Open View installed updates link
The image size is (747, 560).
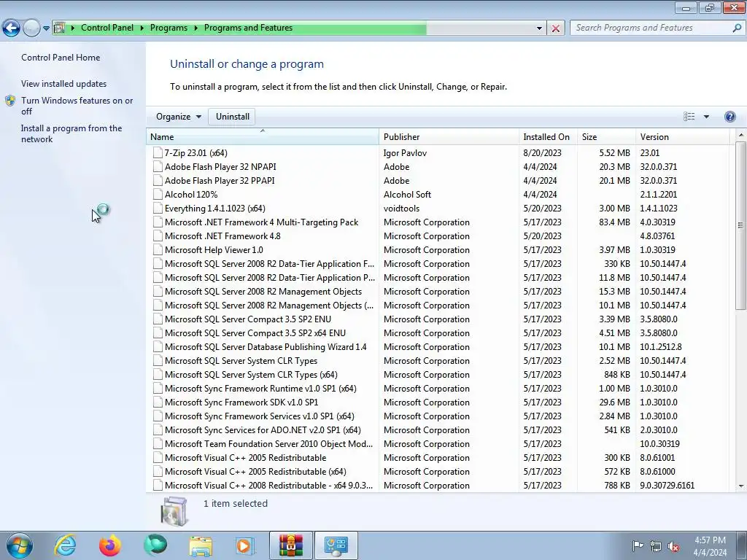pos(64,83)
